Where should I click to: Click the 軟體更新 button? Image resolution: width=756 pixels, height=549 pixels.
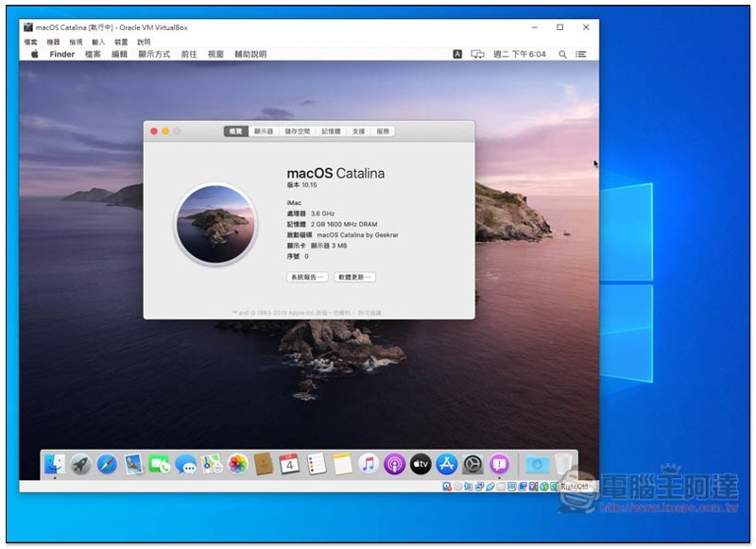point(355,277)
